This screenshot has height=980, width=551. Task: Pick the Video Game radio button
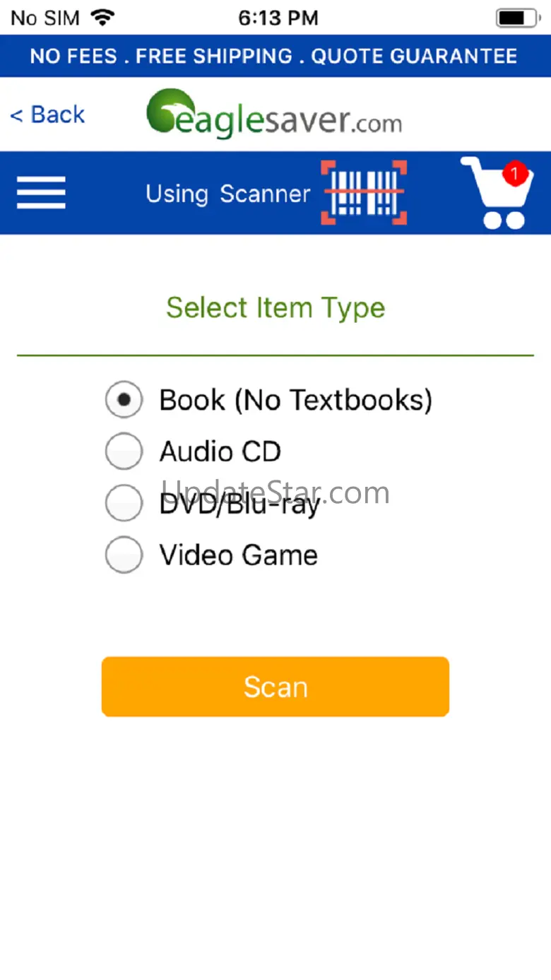(124, 555)
